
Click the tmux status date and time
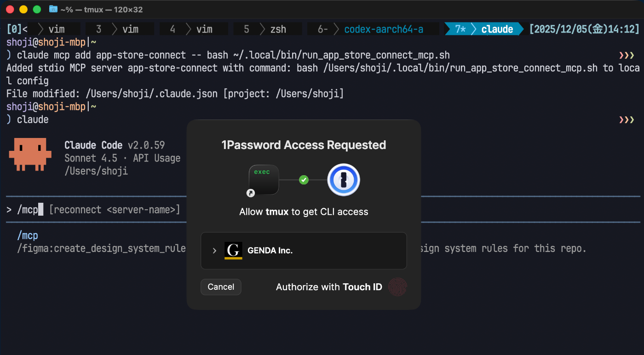[x=584, y=29]
